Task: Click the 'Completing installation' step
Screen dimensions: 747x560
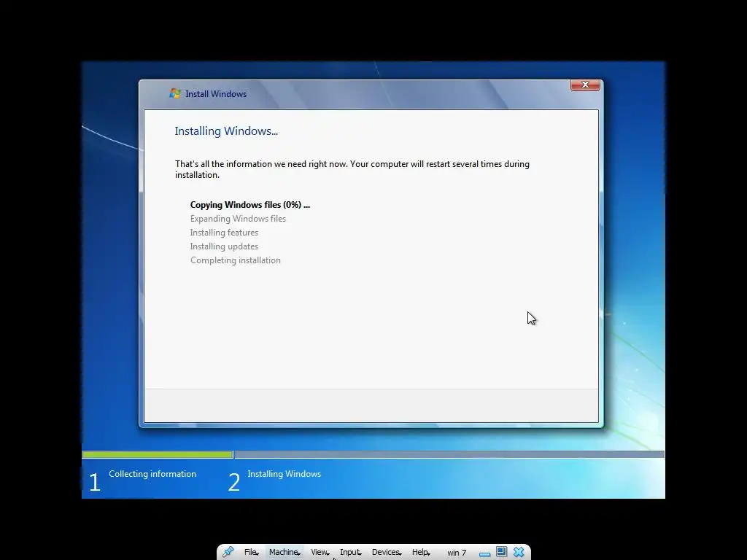Action: (x=236, y=260)
